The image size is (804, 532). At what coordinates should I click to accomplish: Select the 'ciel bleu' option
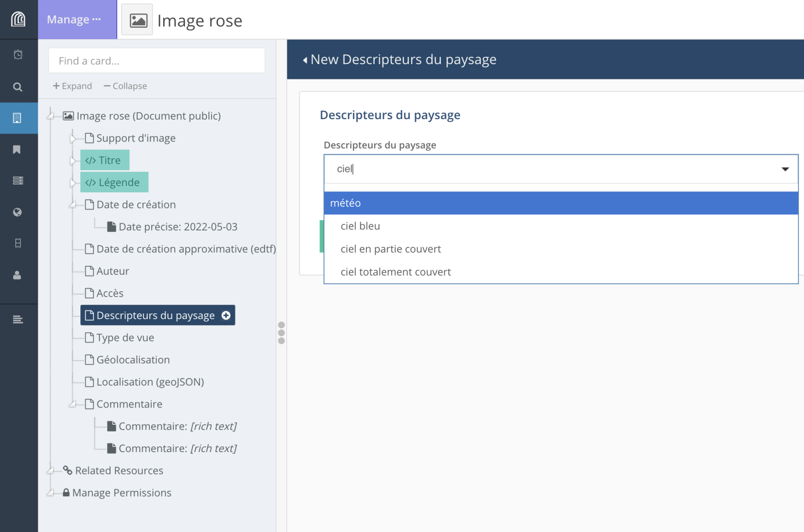360,226
